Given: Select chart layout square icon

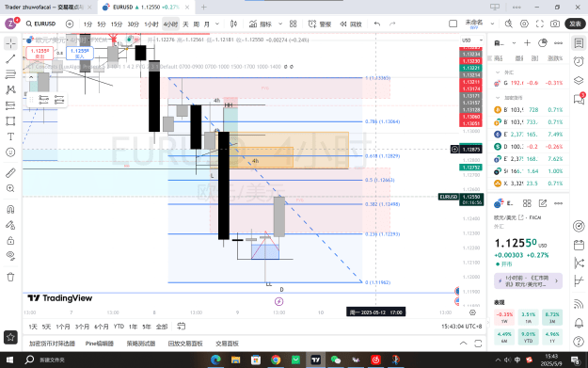Looking at the screenshot, I should click(453, 24).
